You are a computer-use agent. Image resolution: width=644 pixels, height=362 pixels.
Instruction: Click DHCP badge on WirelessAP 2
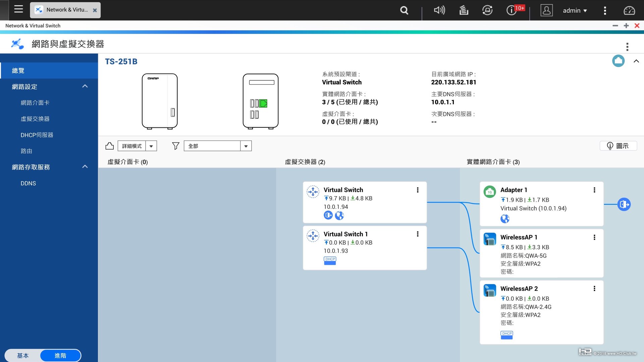coord(507,335)
